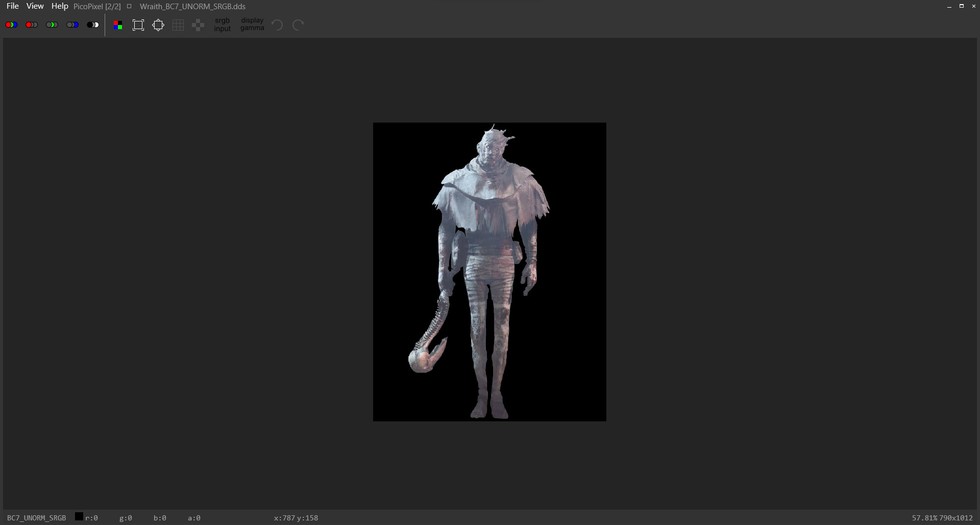Fit the image to the window
Viewport: 980px width, 525px height.
pyautogui.click(x=138, y=25)
